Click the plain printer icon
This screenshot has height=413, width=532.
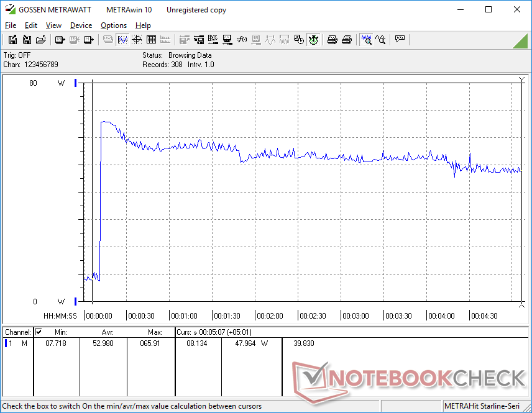point(346,40)
